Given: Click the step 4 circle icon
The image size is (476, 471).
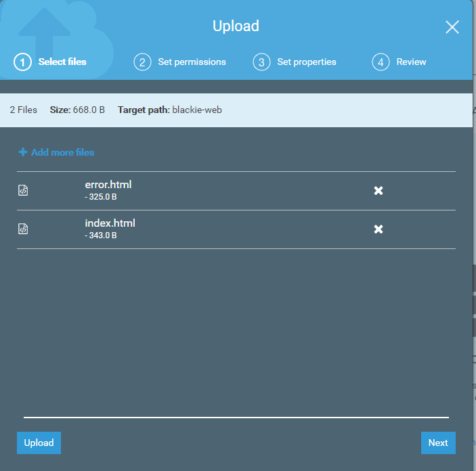Looking at the screenshot, I should (381, 62).
